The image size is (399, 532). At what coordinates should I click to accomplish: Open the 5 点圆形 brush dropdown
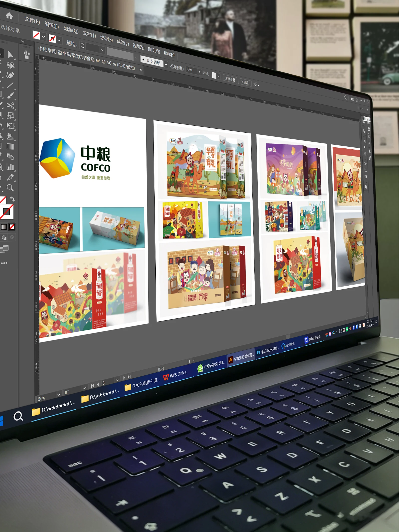(166, 64)
